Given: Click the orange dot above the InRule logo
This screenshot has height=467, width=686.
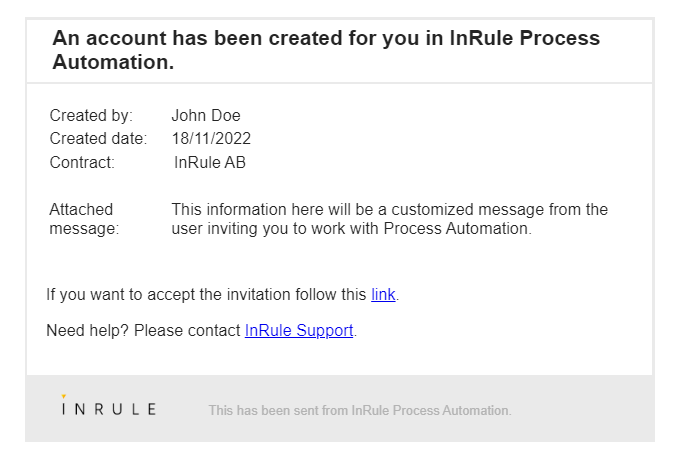Looking at the screenshot, I should [x=63, y=396].
